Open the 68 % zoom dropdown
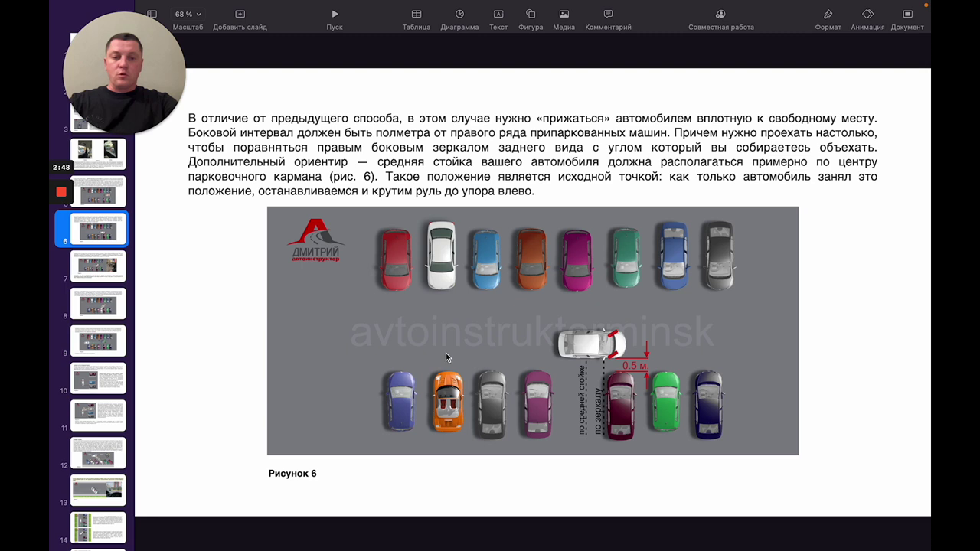This screenshot has height=551, width=980. click(x=188, y=14)
